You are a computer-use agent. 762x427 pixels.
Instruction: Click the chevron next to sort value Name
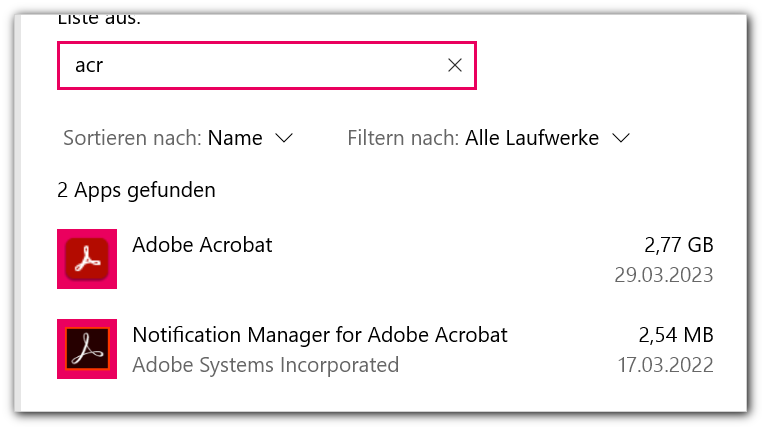point(283,138)
